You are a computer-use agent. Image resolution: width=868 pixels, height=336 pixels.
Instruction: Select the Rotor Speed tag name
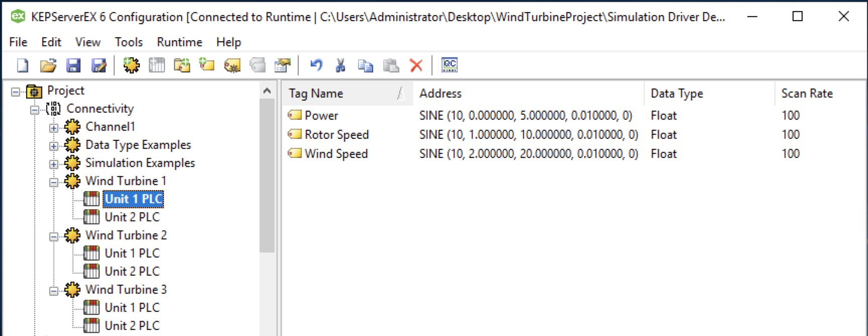pyautogui.click(x=337, y=135)
